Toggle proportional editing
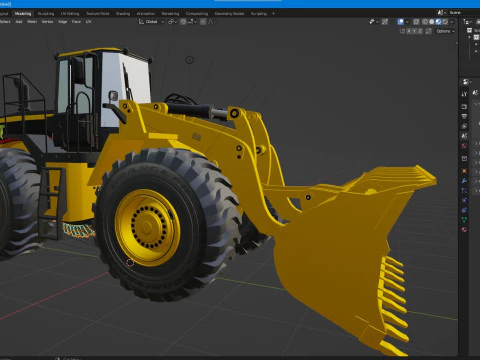Screen dimensions: 480x360 pos(203,22)
